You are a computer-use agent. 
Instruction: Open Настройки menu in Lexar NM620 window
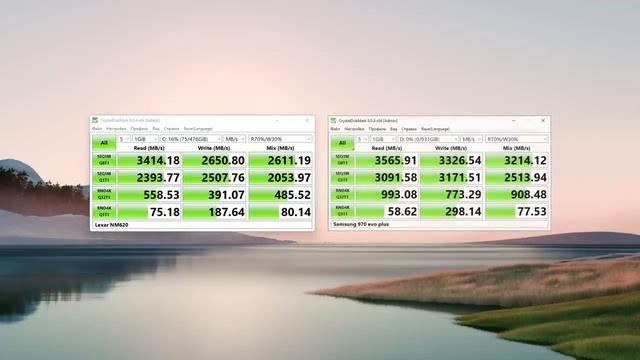pos(116,129)
